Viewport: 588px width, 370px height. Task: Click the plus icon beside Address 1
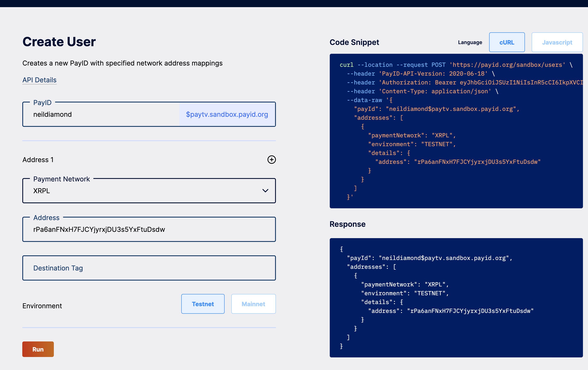pyautogui.click(x=271, y=160)
